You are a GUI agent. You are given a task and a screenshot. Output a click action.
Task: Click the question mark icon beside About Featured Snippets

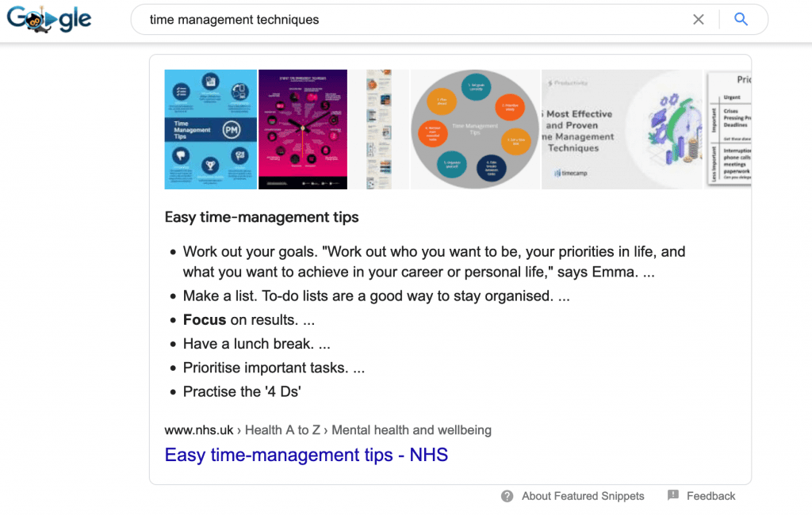507,496
